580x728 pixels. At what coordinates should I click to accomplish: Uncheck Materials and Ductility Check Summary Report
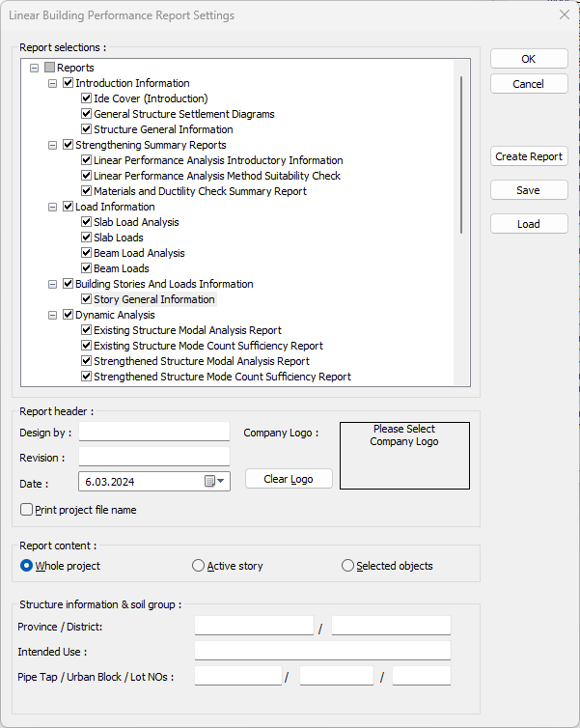point(86,191)
